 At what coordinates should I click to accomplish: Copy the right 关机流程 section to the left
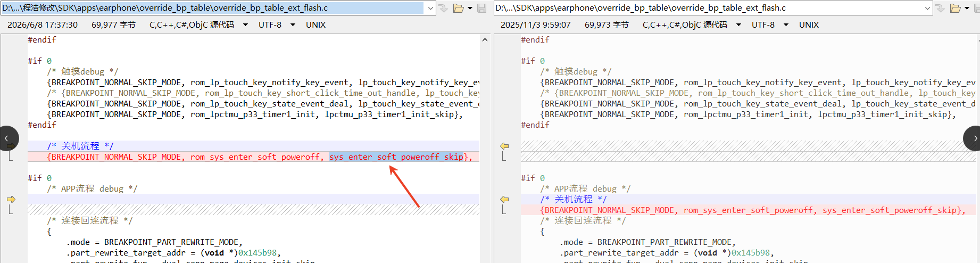tap(504, 199)
